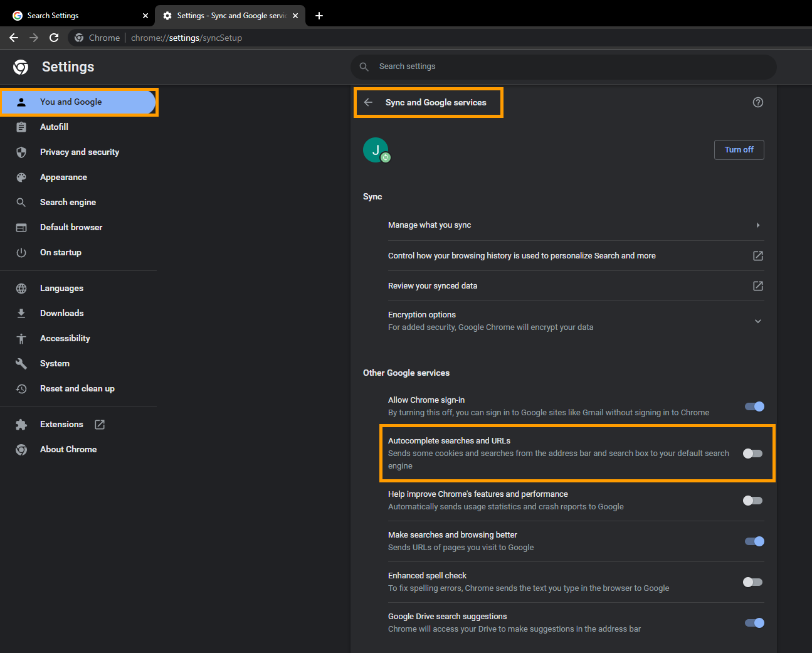Click the Search settings input field
This screenshot has width=812, height=653.
pos(564,66)
